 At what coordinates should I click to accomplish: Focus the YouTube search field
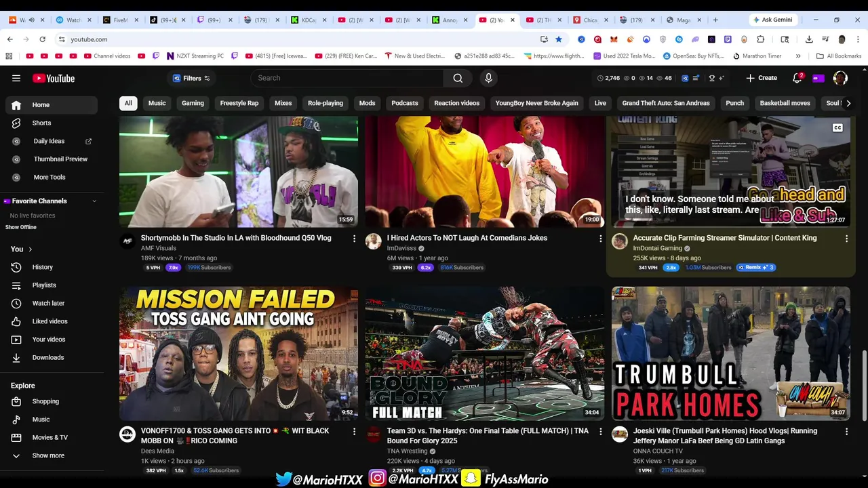point(347,78)
